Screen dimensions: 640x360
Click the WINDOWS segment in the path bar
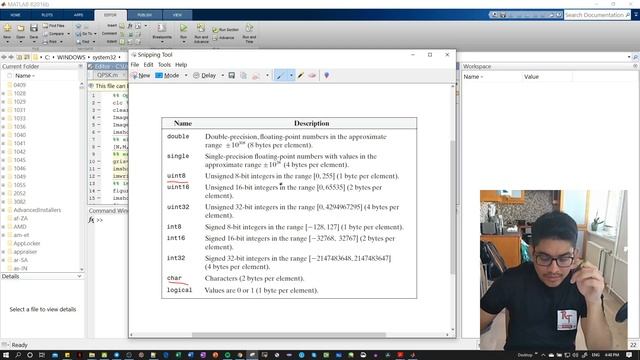tap(71, 57)
